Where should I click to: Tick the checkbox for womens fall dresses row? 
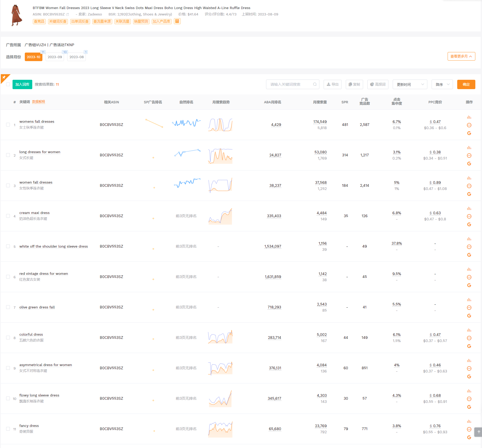[x=8, y=125]
